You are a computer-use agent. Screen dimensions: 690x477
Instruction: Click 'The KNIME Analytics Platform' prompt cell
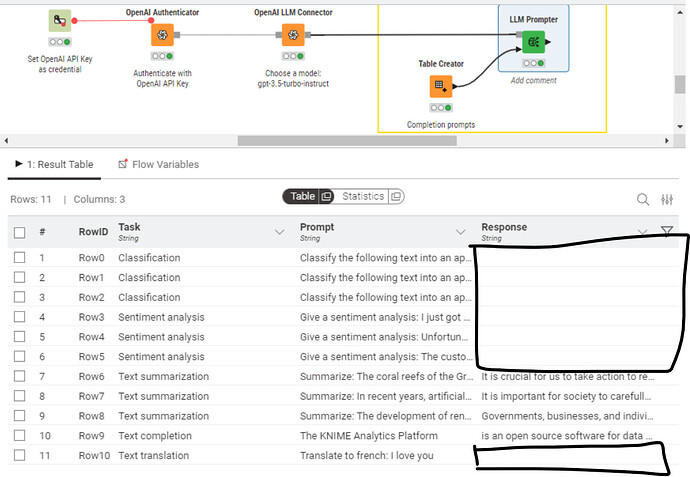click(369, 436)
